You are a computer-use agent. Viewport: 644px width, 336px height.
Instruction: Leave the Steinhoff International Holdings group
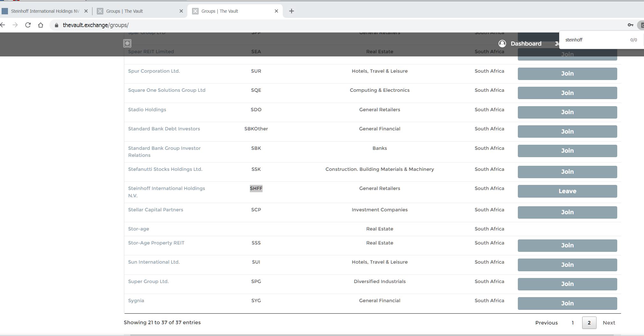(x=567, y=191)
